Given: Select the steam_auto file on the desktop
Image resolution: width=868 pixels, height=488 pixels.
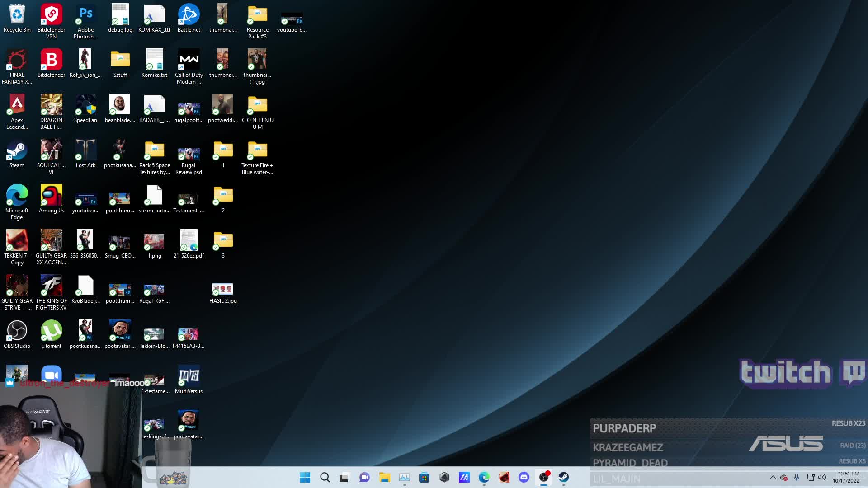Looking at the screenshot, I should (x=154, y=200).
